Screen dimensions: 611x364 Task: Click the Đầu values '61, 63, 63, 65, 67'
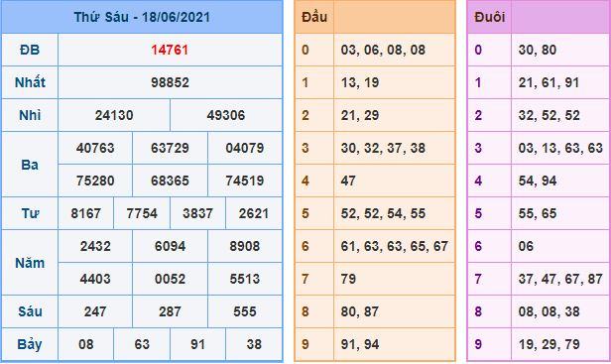395,246
